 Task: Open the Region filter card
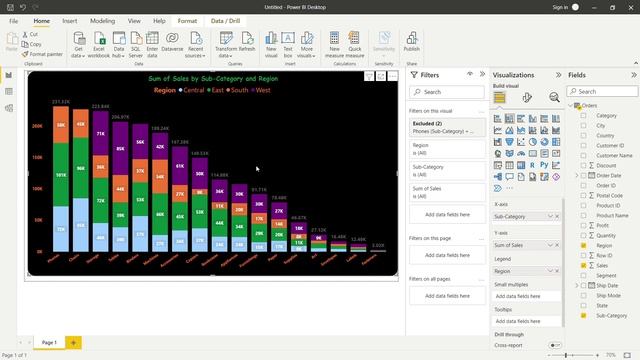[x=447, y=149]
